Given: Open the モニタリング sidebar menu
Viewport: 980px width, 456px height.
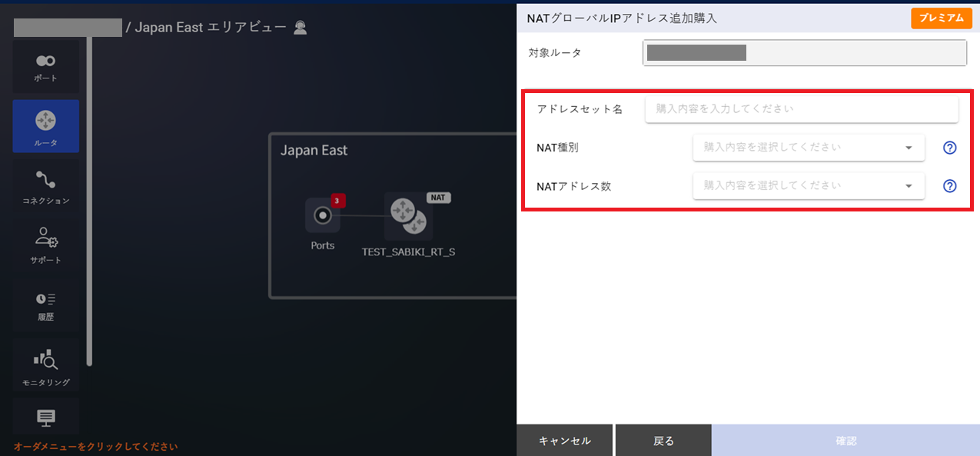Looking at the screenshot, I should [x=45, y=364].
